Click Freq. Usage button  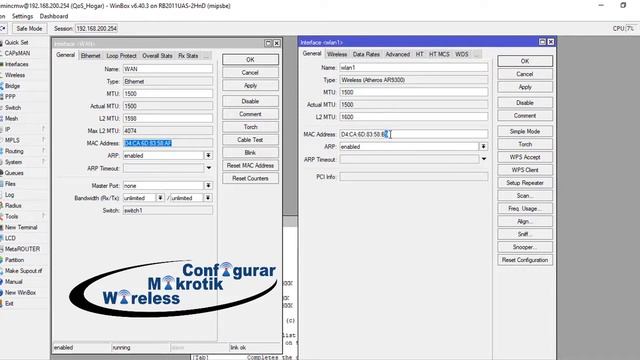(525, 209)
